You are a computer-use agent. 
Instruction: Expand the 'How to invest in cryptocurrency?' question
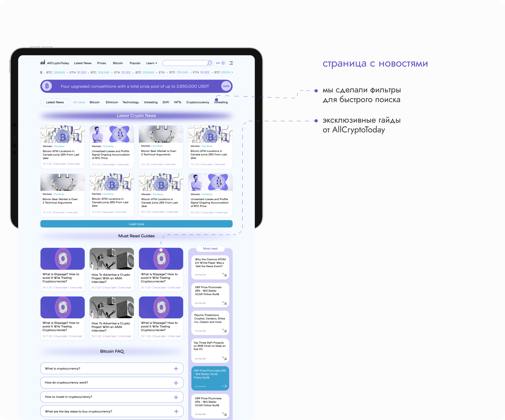(x=176, y=397)
